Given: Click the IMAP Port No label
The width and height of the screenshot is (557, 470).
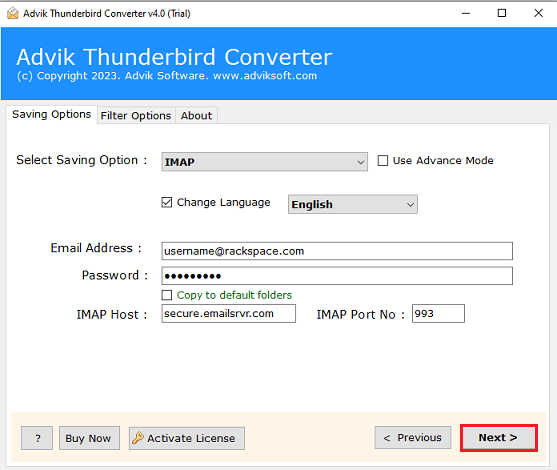Looking at the screenshot, I should pyautogui.click(x=361, y=314).
